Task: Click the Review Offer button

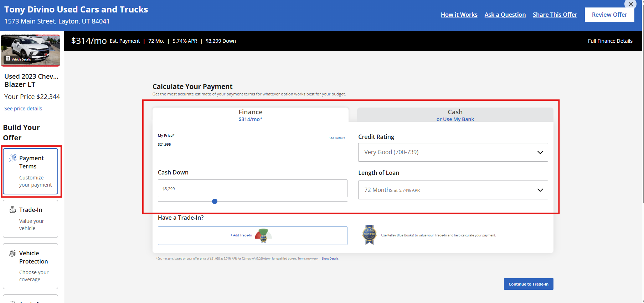Action: tap(609, 15)
